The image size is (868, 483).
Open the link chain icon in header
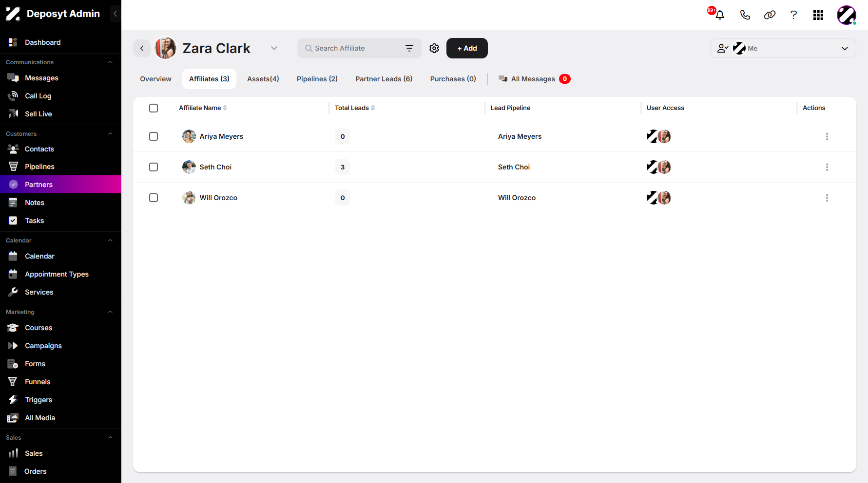770,15
